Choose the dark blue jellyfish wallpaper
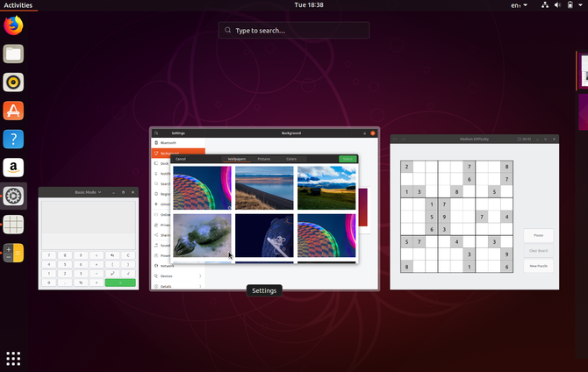Viewport: 588px width, 372px height. (x=264, y=235)
